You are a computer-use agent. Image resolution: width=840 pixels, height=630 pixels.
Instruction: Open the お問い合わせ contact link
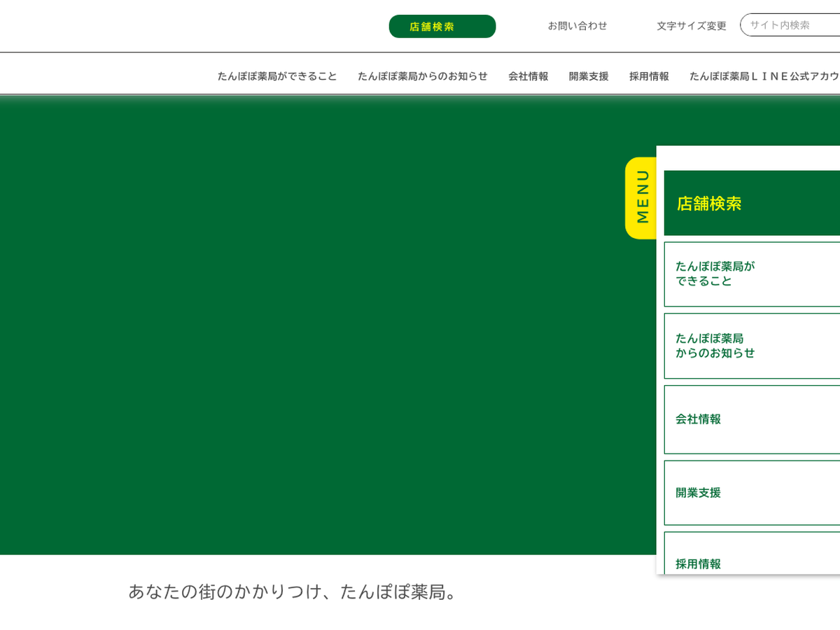577,26
